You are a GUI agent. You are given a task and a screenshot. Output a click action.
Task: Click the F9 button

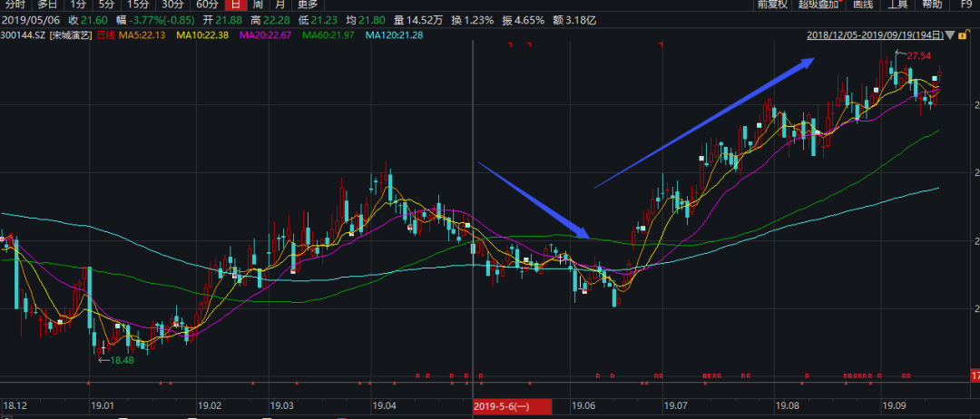965,4
